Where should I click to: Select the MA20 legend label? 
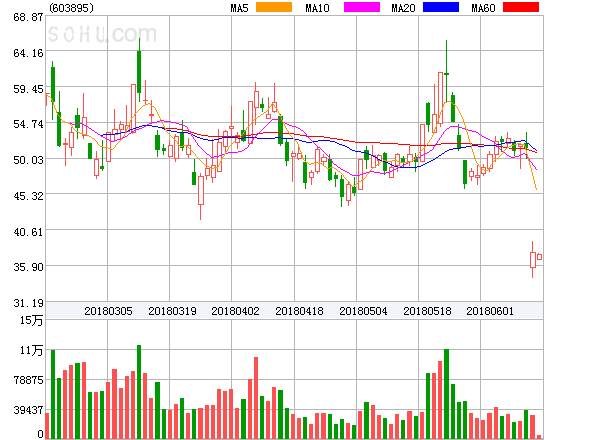(x=403, y=8)
